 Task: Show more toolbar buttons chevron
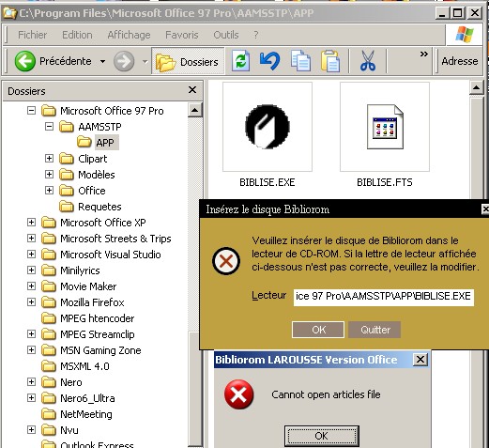424,54
